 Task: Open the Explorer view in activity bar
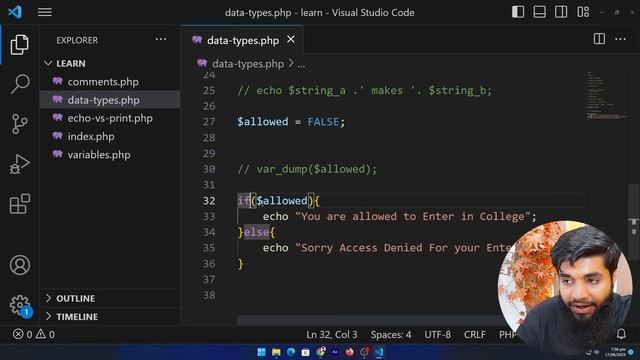[20, 44]
